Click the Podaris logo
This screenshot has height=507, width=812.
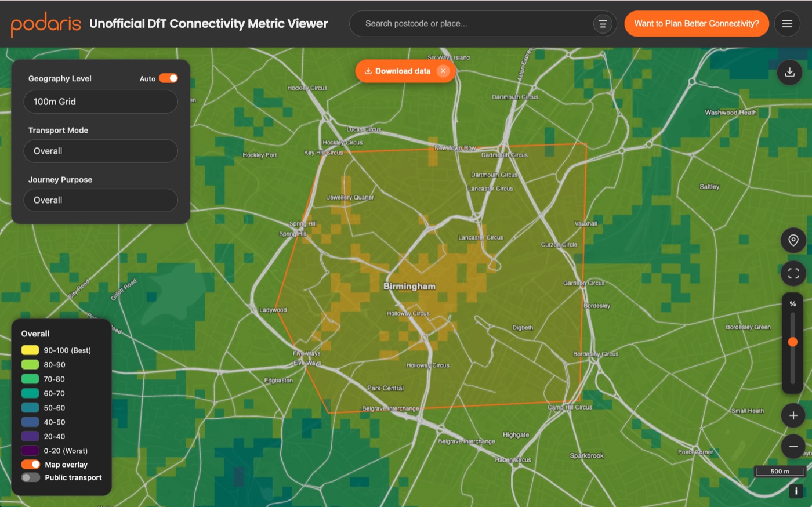pyautogui.click(x=46, y=24)
